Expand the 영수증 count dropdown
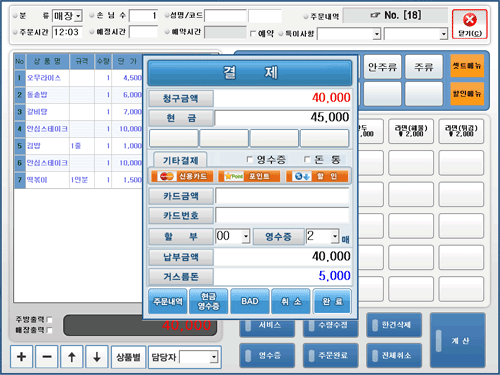This screenshot has width=500, height=375. pos(335,236)
